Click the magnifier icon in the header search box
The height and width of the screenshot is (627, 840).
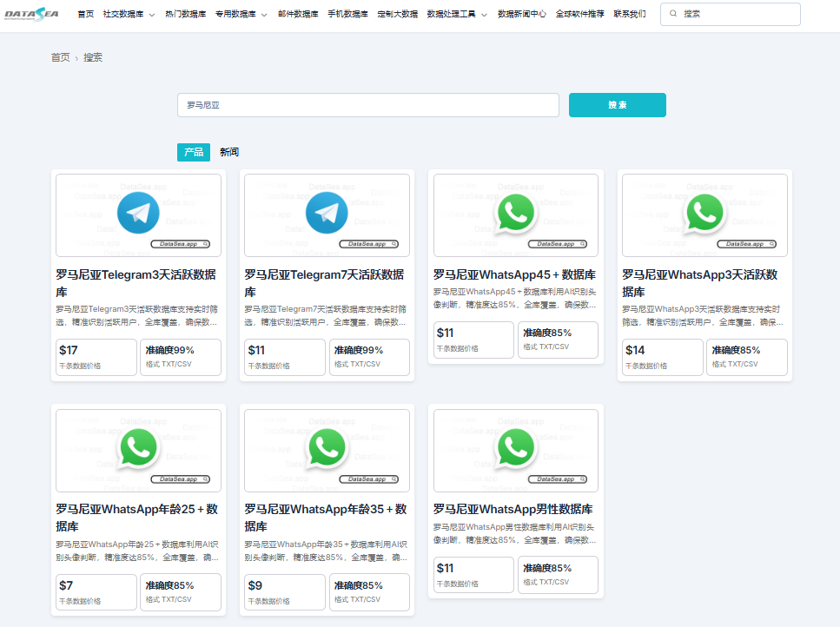coord(673,14)
